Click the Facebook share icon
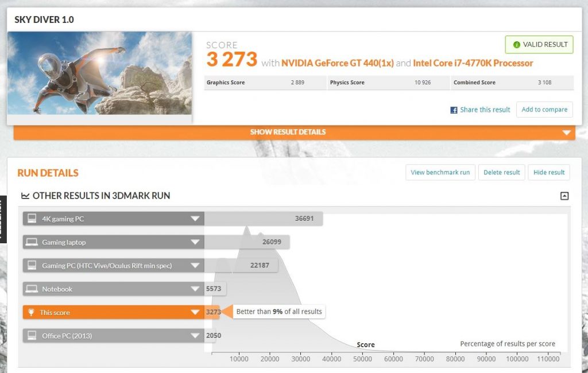 pyautogui.click(x=454, y=110)
